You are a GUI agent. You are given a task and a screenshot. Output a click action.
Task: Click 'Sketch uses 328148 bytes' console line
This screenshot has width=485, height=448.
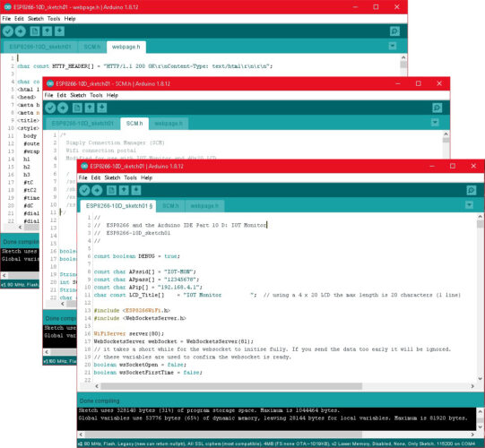209,410
